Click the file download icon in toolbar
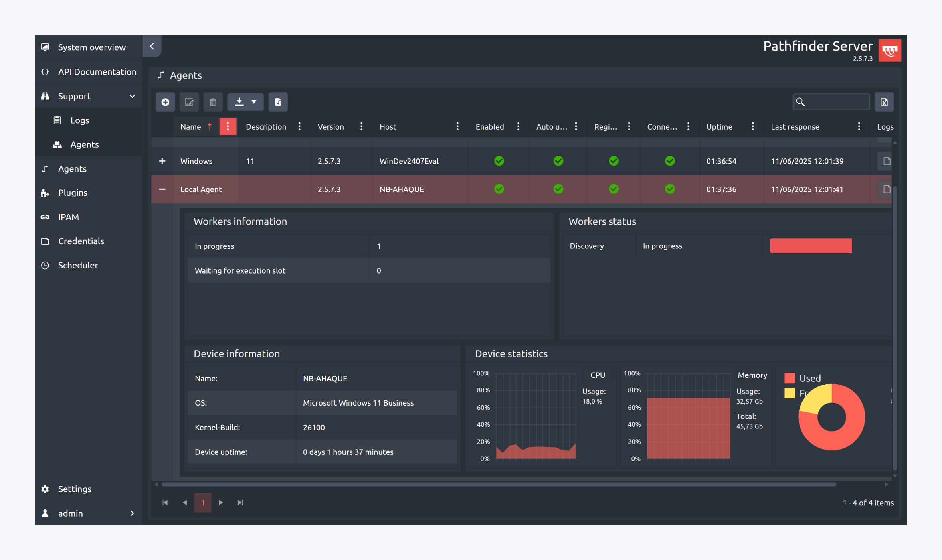Image resolution: width=942 pixels, height=560 pixels. pos(278,102)
